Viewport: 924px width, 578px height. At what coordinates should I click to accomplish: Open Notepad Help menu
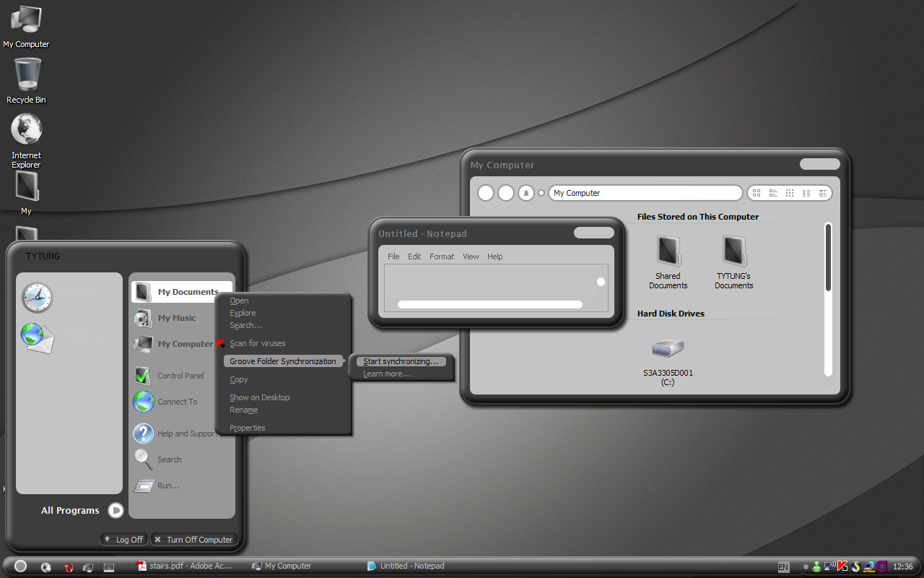(494, 256)
